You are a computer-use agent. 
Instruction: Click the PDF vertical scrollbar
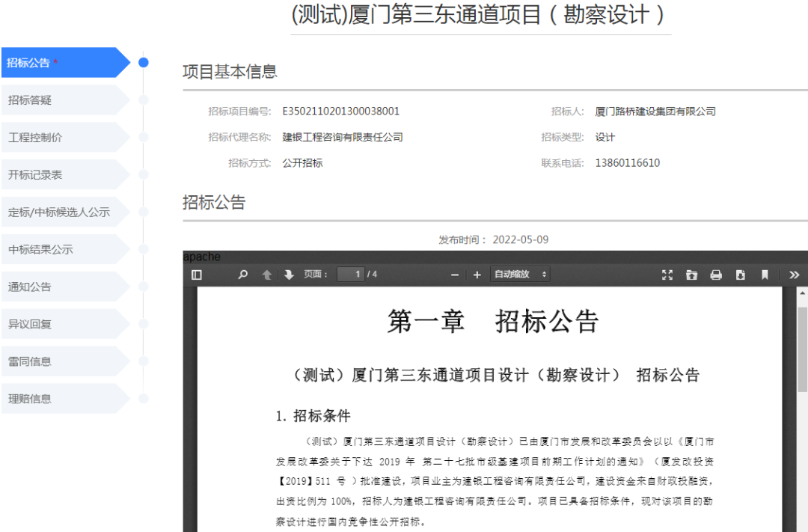[x=802, y=352]
